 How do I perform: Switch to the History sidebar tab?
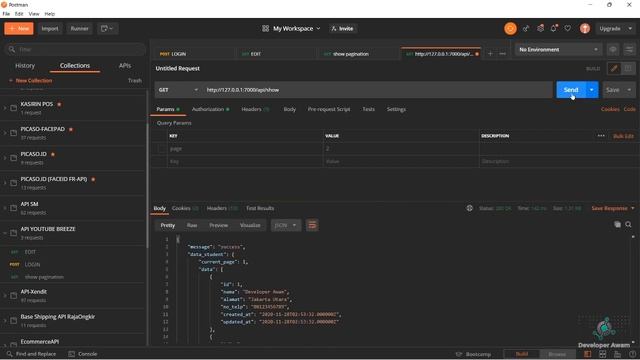coord(25,65)
